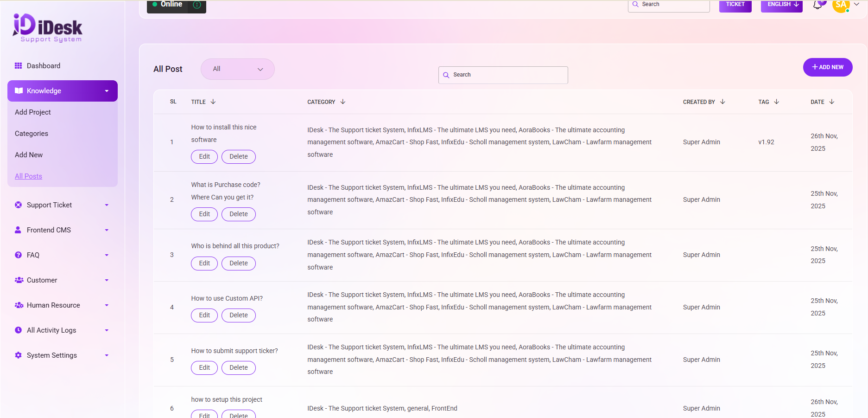This screenshot has height=418, width=868.
Task: Sort the table by Title column arrow
Action: point(213,102)
